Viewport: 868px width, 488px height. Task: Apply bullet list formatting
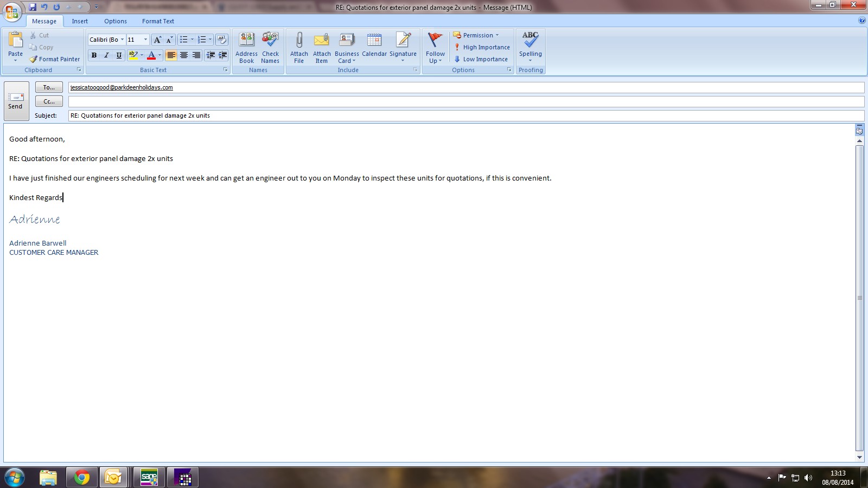pyautogui.click(x=184, y=40)
